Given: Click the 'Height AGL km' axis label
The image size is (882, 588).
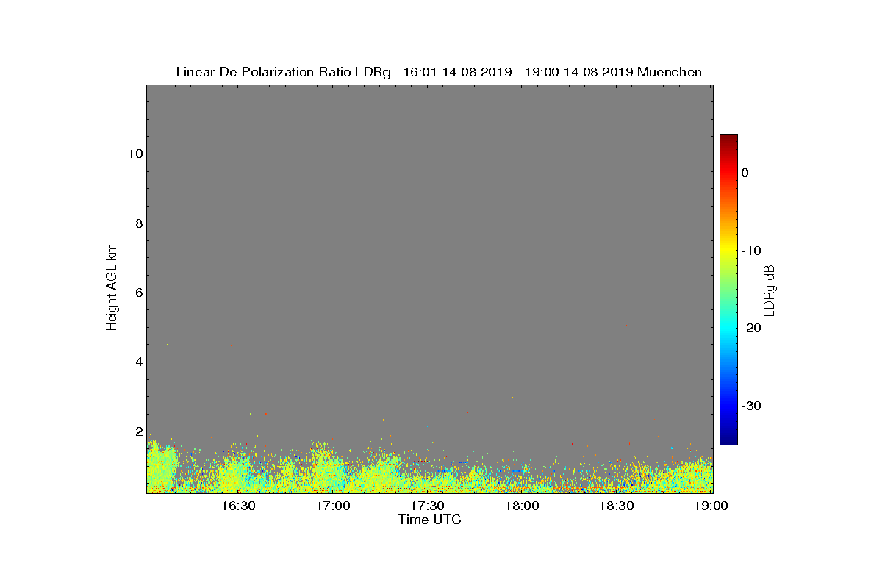Looking at the screenshot, I should point(112,289).
